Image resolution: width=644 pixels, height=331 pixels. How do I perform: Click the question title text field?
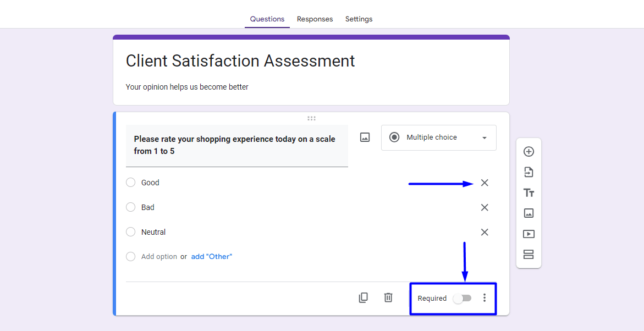click(x=236, y=145)
